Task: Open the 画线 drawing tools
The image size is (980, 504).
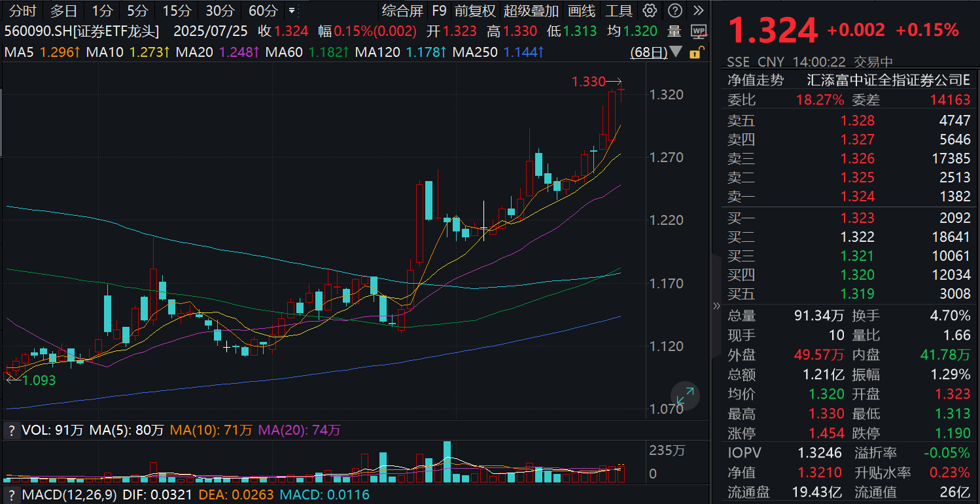Action: point(582,10)
